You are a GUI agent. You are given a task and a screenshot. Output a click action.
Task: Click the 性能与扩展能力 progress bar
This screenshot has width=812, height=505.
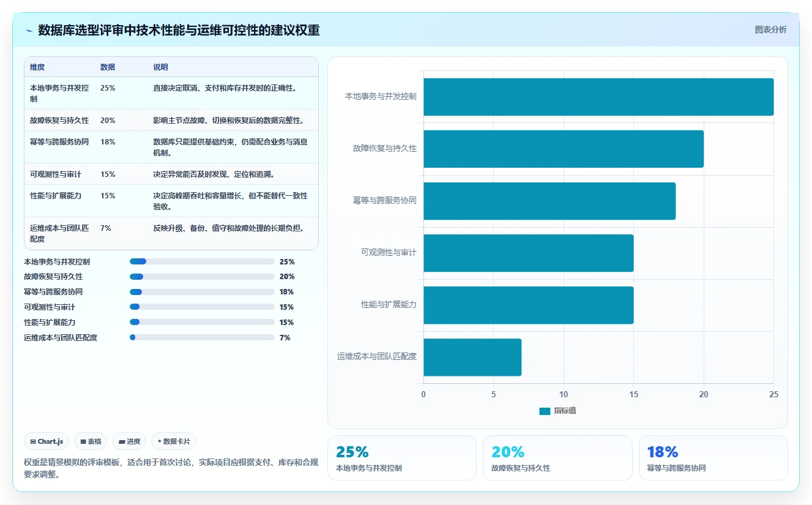(202, 323)
